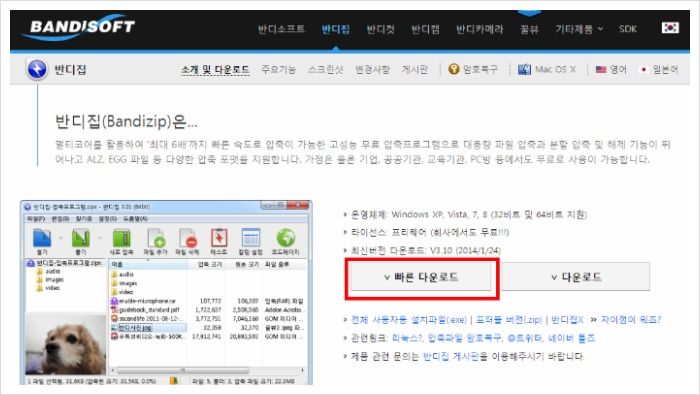Open SDK in the top navigation

(x=628, y=29)
